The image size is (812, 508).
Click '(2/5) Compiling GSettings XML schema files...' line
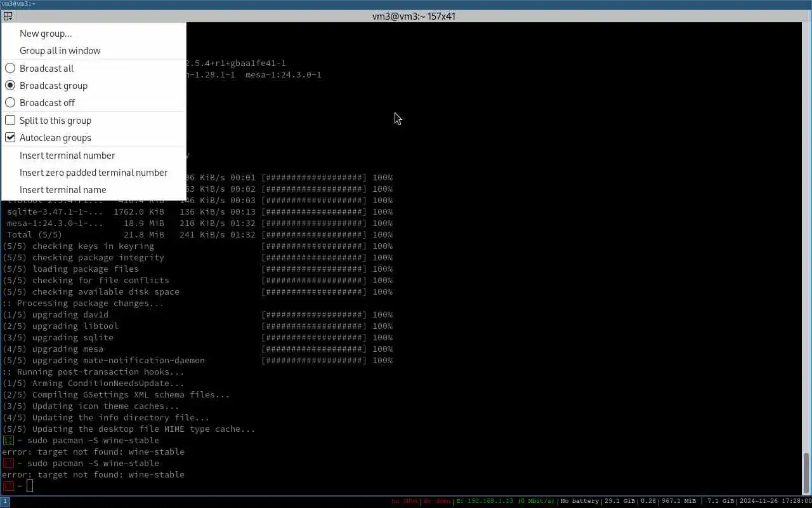116,395
